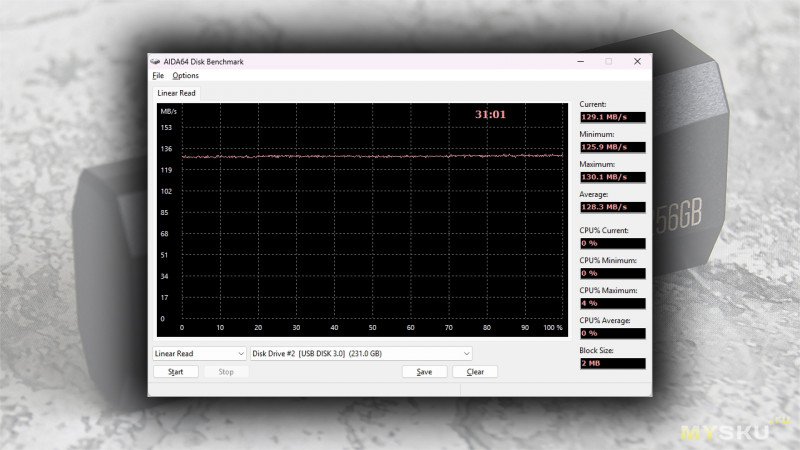The image size is (800, 450).
Task: Switch to the Linear Read tab
Action: point(176,93)
